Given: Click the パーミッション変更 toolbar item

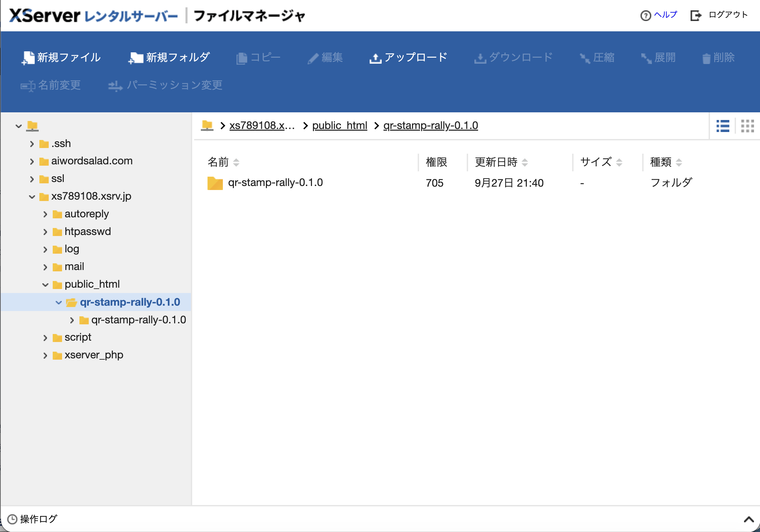Looking at the screenshot, I should [165, 85].
